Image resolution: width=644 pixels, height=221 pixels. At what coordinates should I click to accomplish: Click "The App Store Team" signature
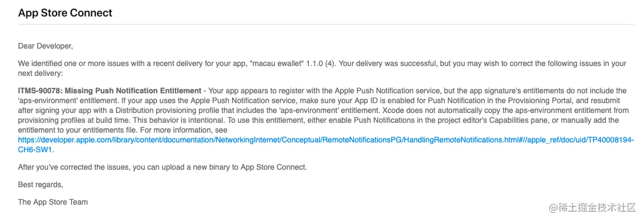coord(53,202)
